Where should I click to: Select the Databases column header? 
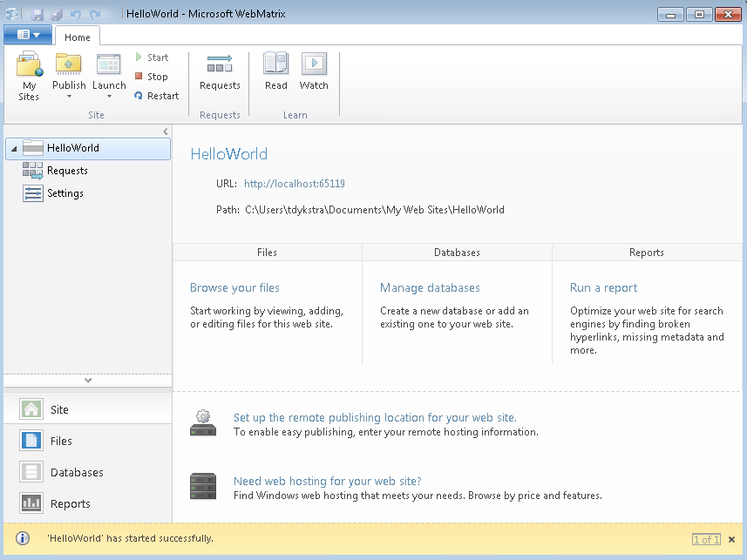[457, 253]
